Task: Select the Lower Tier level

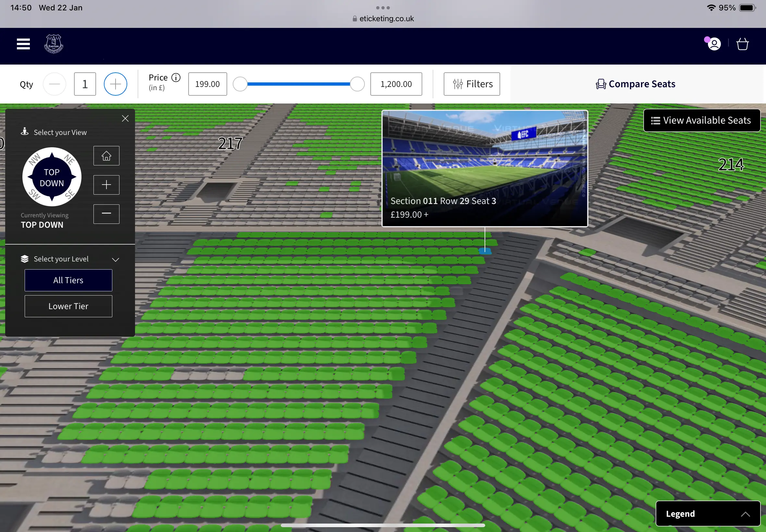Action: (x=68, y=306)
